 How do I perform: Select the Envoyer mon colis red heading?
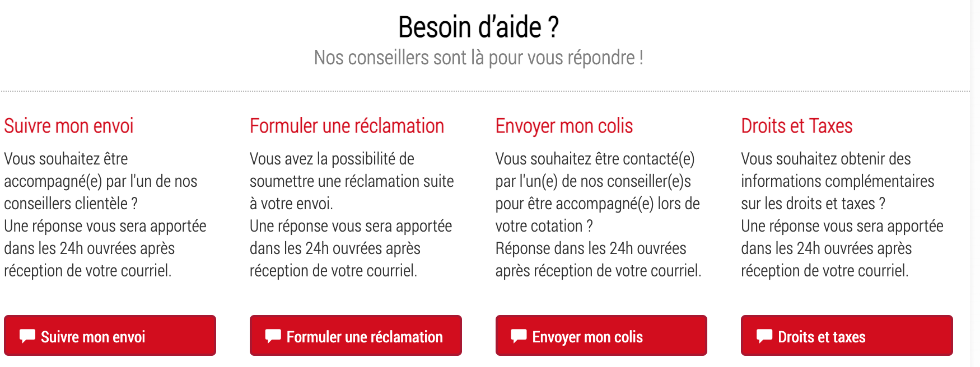click(564, 126)
